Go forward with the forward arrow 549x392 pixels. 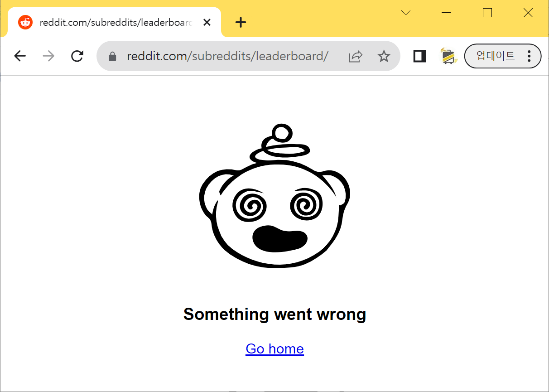48,56
